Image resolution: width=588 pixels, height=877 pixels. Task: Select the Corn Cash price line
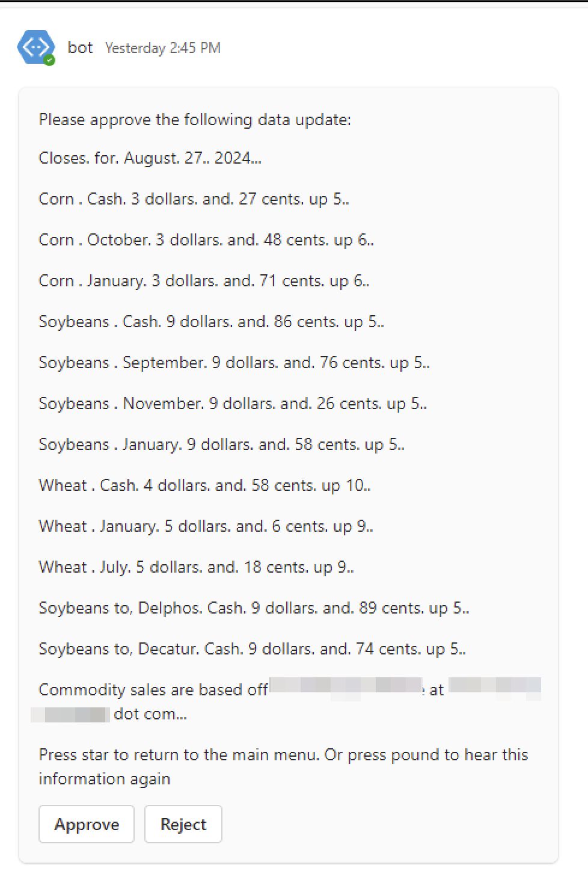[194, 199]
